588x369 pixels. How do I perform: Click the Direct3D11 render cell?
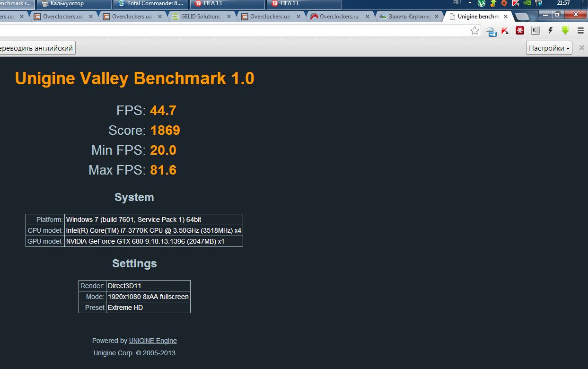148,286
